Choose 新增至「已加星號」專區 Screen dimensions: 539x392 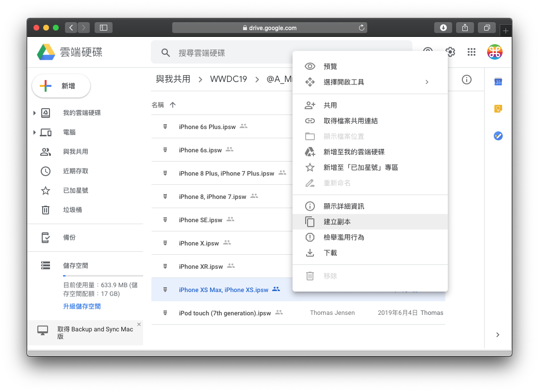tap(370, 167)
